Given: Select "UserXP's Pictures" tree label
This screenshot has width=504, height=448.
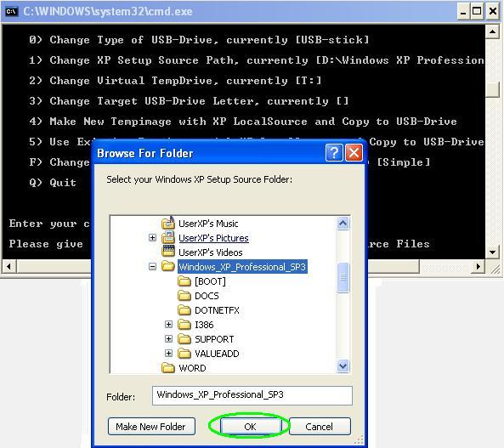Looking at the screenshot, I should pos(213,238).
